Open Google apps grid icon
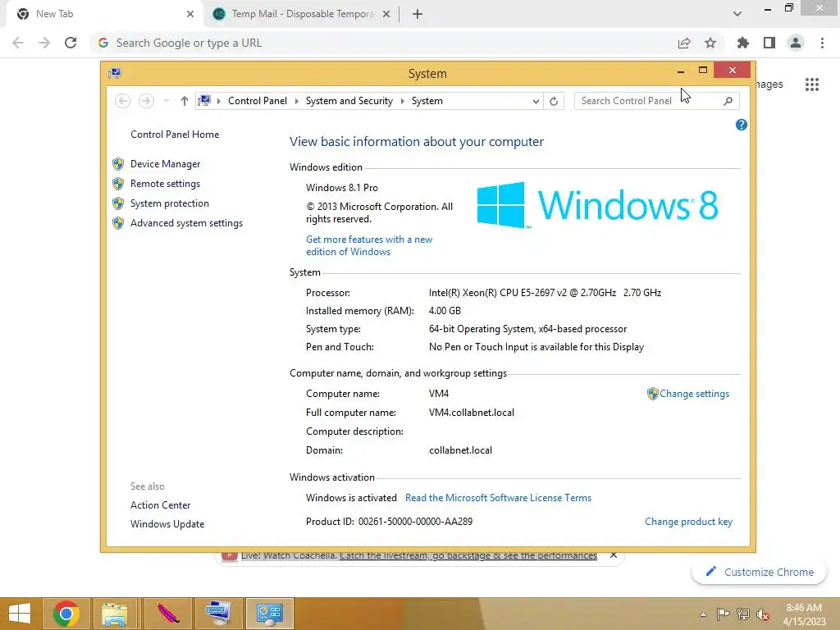Viewport: 840px width, 630px height. (x=812, y=84)
